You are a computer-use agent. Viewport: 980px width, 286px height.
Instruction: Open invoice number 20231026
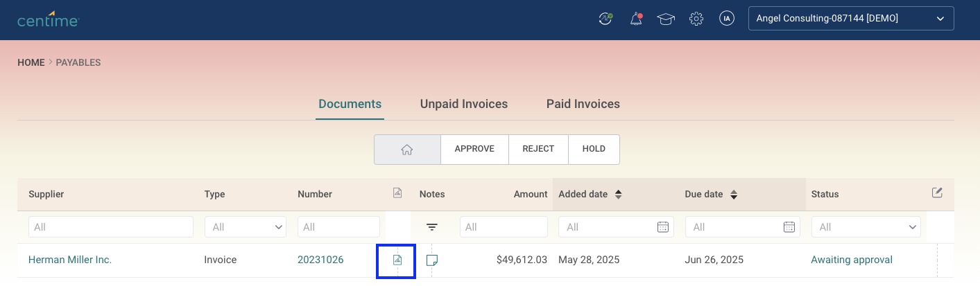click(320, 260)
